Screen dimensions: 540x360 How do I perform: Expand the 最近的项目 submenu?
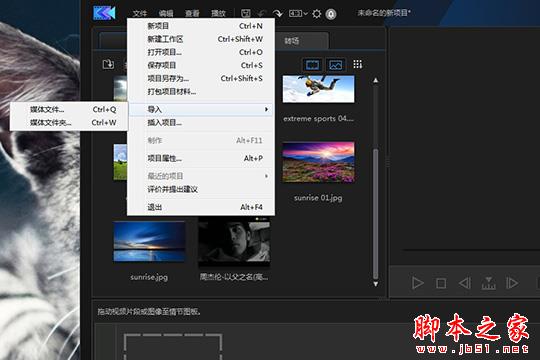pos(201,176)
